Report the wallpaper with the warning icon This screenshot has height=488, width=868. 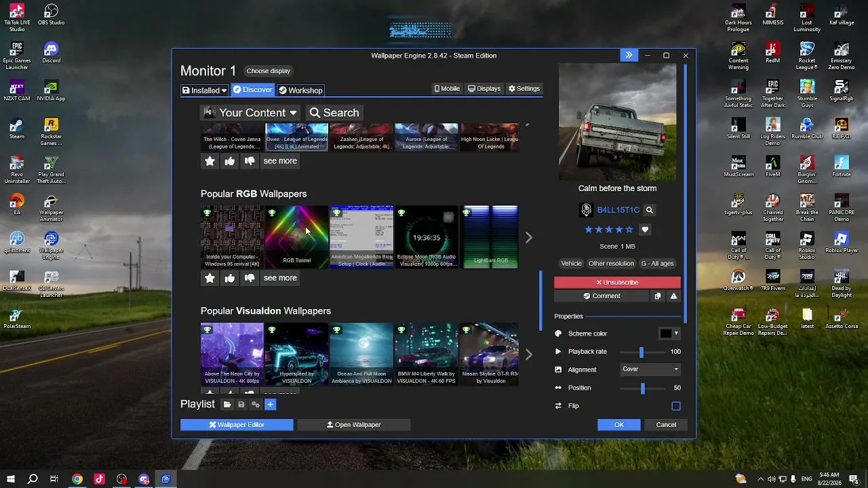(673, 296)
